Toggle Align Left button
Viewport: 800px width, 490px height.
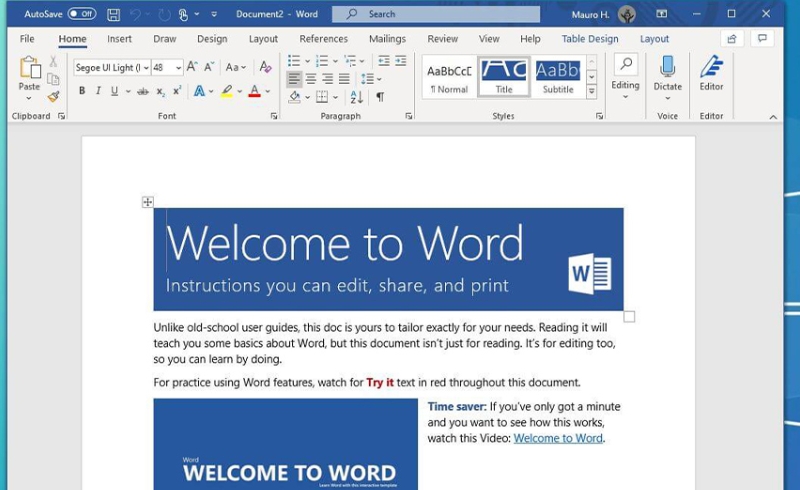click(x=294, y=79)
